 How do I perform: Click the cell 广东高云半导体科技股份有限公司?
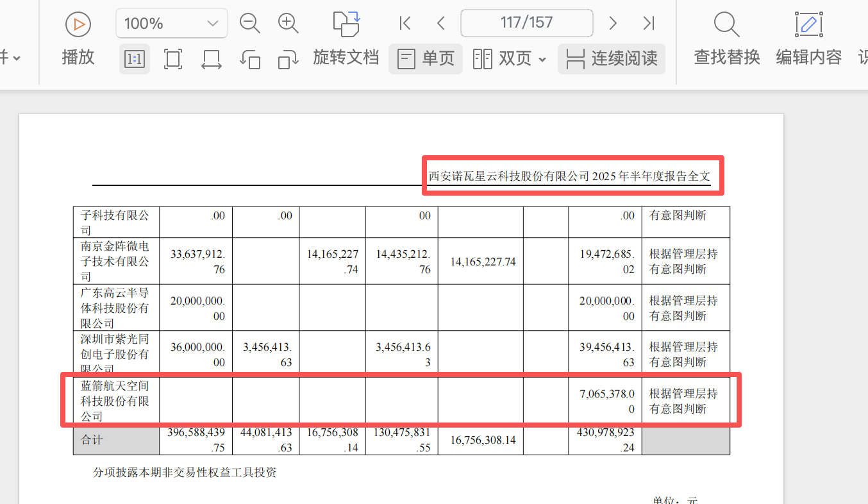tap(116, 308)
